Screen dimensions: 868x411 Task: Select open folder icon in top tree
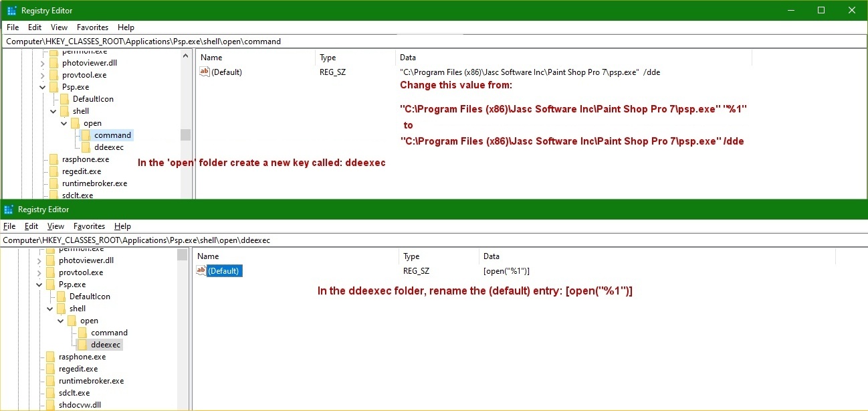click(x=75, y=123)
